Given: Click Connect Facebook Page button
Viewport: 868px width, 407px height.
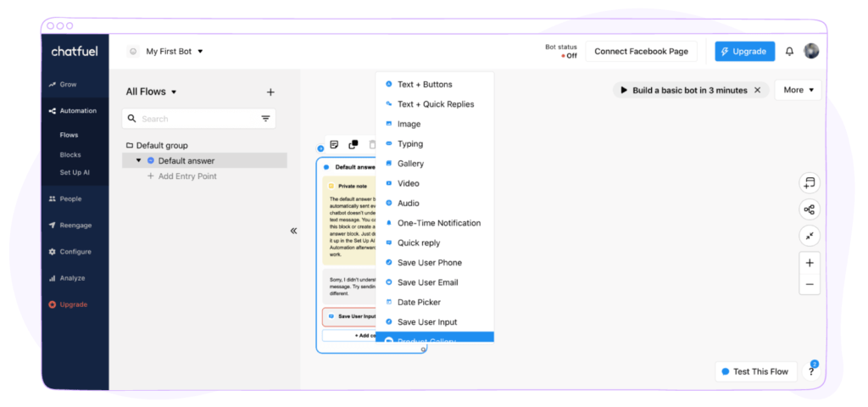Looking at the screenshot, I should coord(641,52).
